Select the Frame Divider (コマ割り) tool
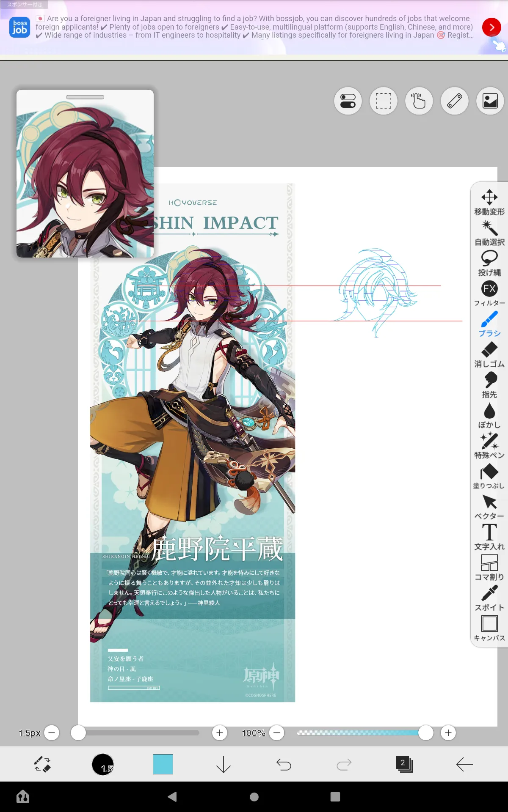 [x=489, y=568]
